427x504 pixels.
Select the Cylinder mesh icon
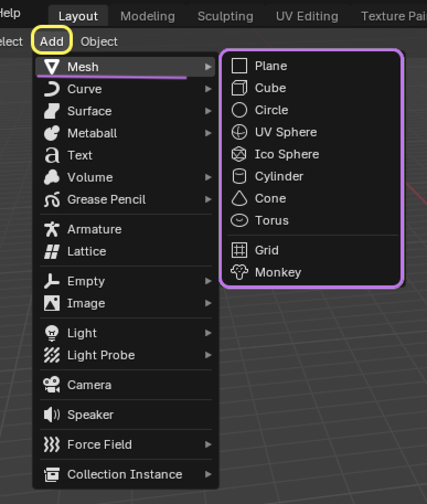[239, 176]
